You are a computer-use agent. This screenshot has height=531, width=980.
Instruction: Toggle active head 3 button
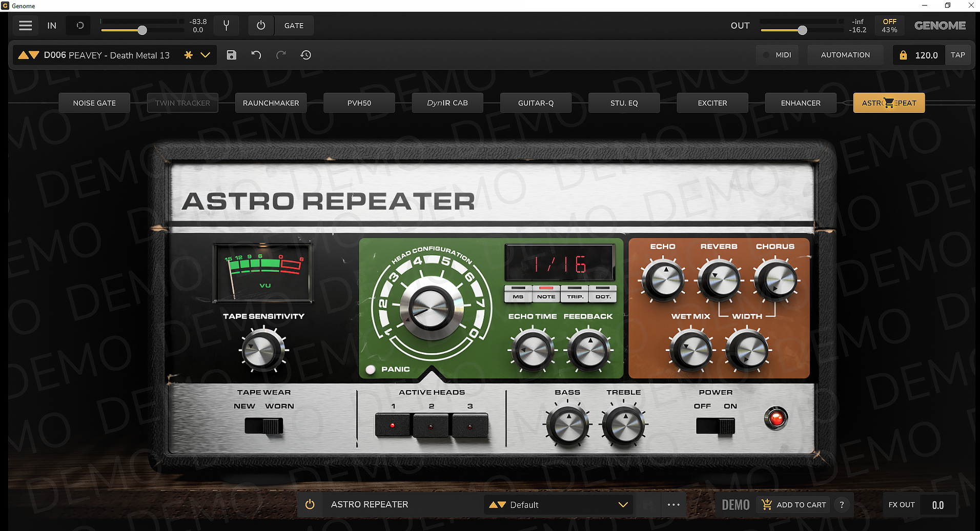(469, 425)
